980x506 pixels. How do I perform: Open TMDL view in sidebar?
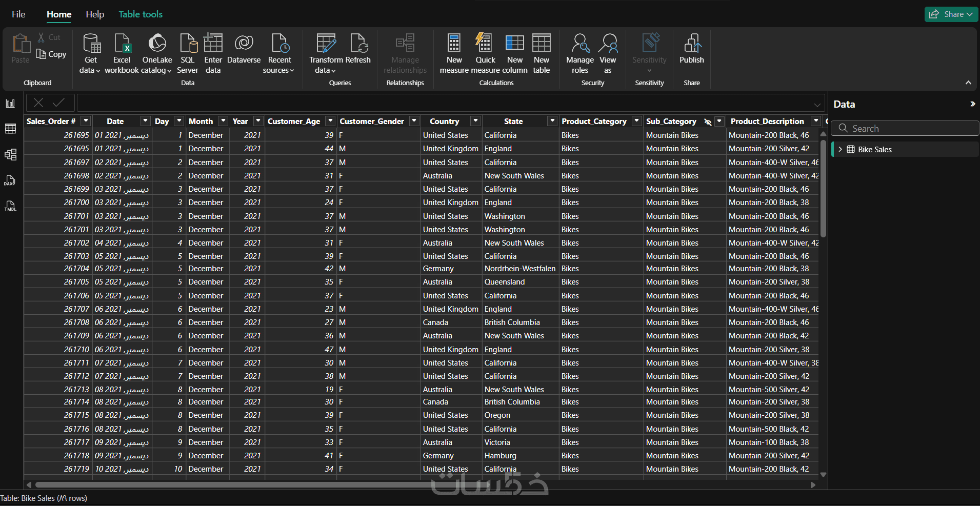10,206
